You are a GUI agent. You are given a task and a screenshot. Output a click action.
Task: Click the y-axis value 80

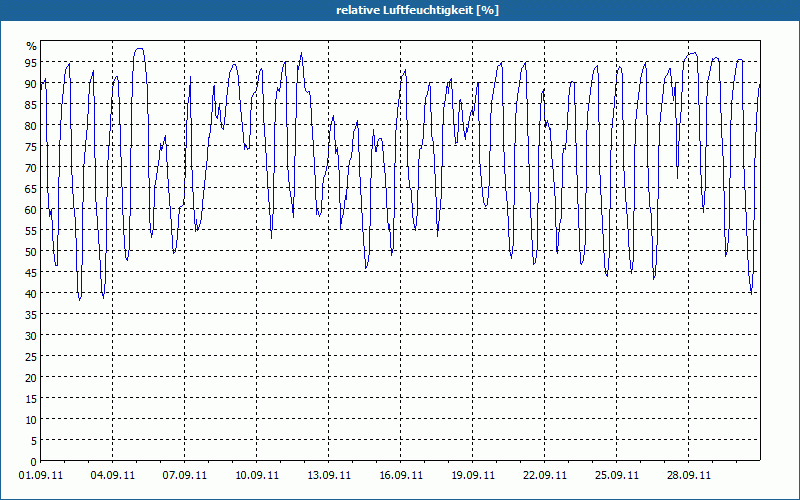tap(31, 126)
